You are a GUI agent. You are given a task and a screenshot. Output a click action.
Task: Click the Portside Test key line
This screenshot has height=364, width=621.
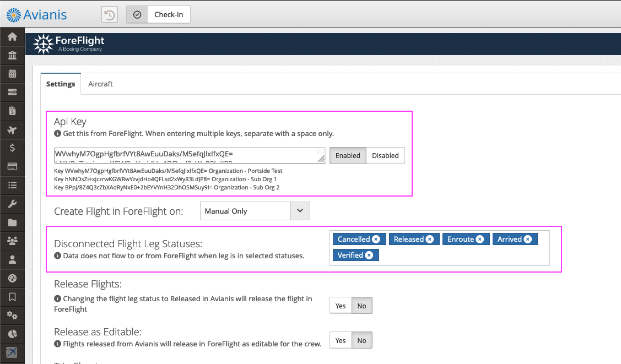pyautogui.click(x=168, y=171)
